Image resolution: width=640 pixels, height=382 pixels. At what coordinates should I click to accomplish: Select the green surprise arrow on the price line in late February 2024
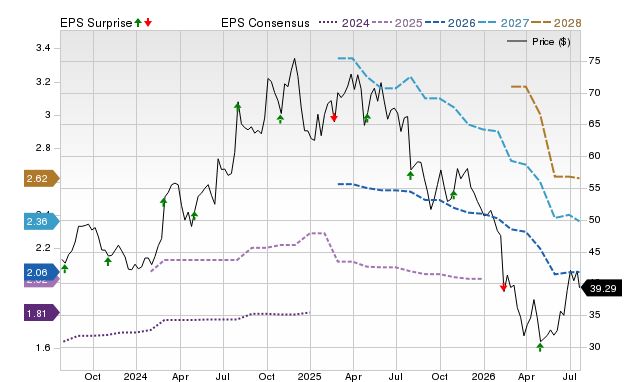coord(164,202)
